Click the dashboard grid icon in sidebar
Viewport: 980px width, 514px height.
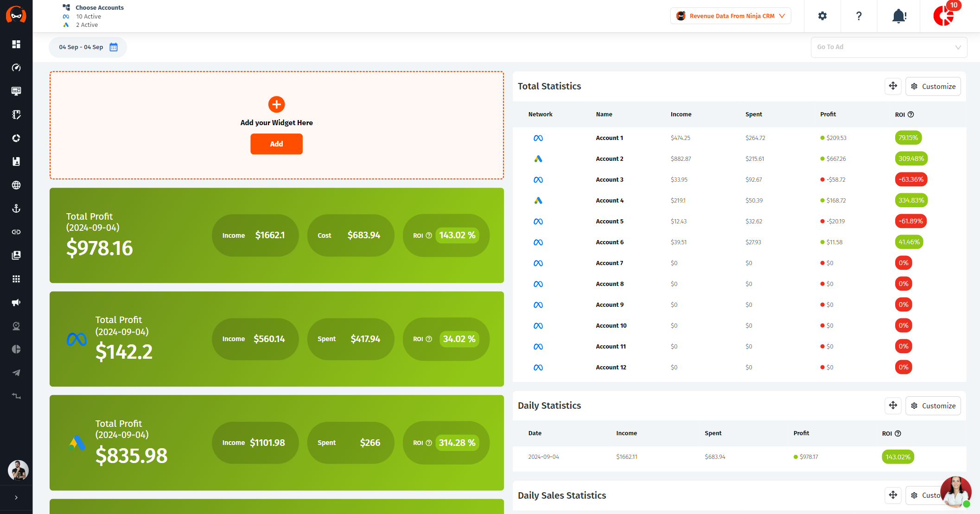pos(16,44)
